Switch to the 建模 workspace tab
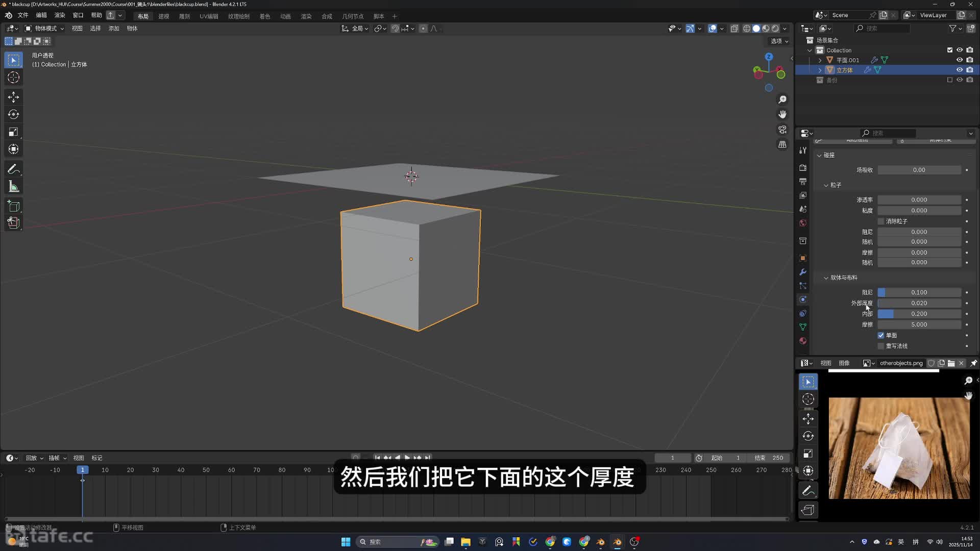The width and height of the screenshot is (980, 551). 164,16
